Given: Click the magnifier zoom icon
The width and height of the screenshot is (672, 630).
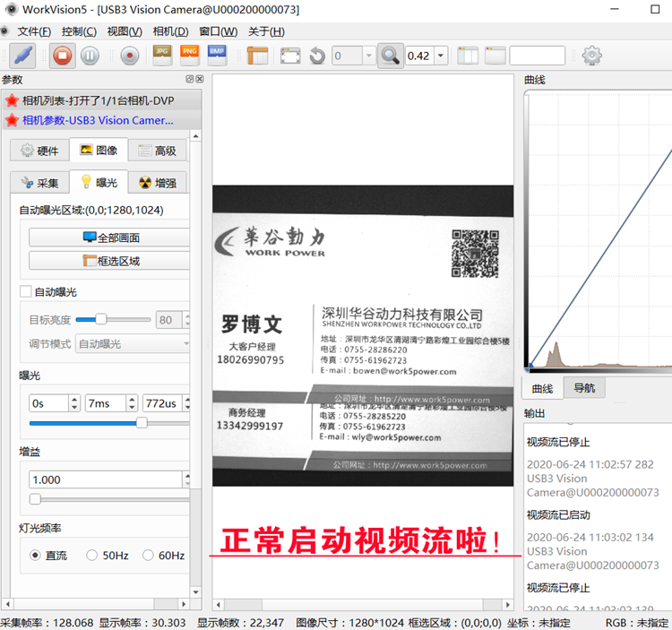Looking at the screenshot, I should (390, 56).
